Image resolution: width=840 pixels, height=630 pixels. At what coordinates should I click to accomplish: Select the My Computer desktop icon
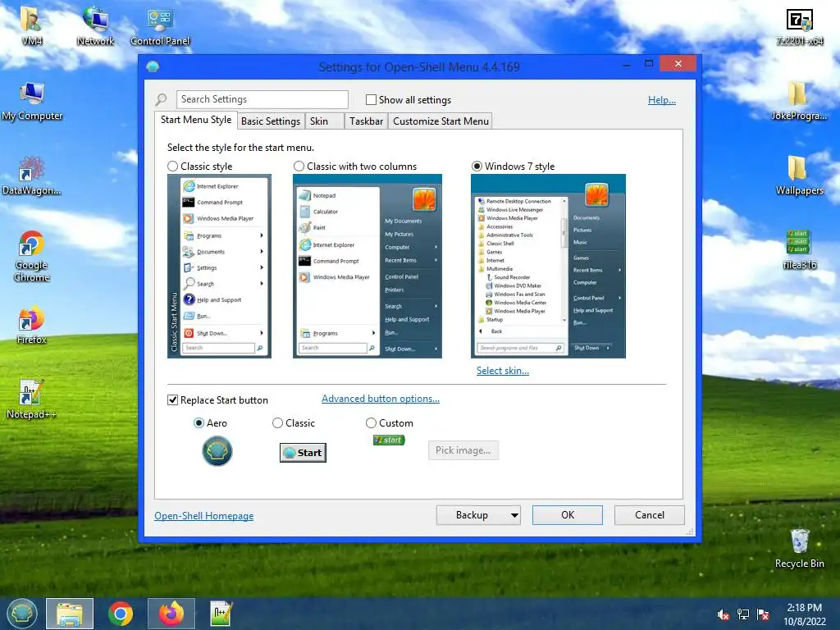tap(32, 101)
